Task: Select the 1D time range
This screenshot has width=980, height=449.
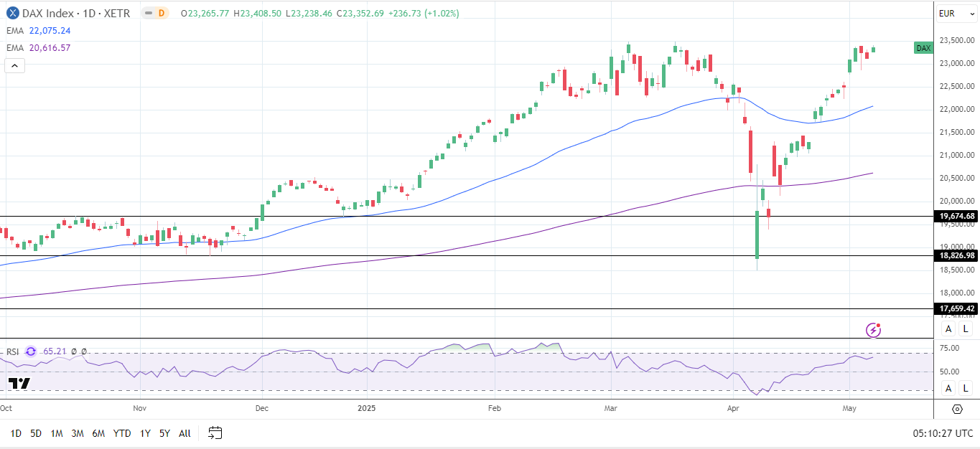Action: (16, 433)
